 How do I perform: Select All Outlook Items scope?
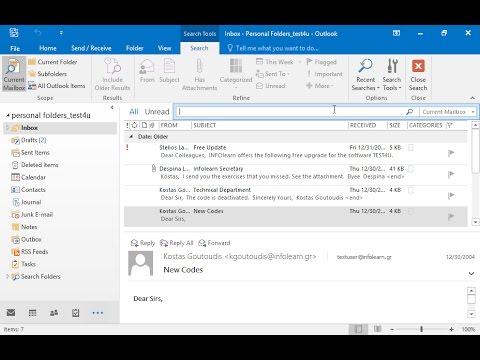57,86
